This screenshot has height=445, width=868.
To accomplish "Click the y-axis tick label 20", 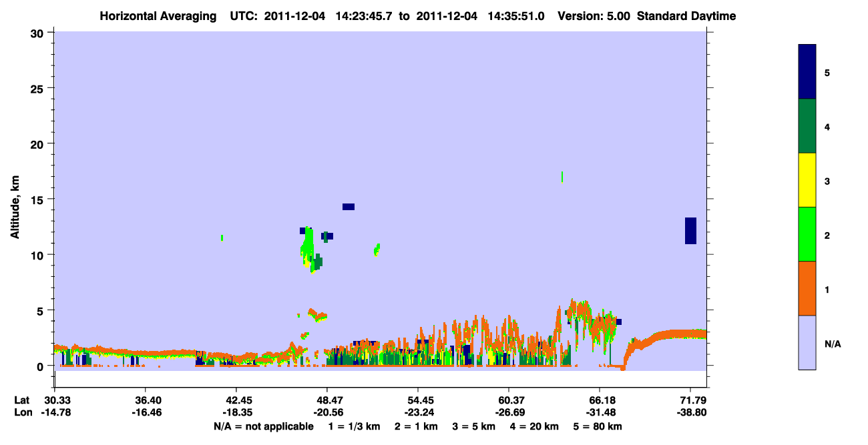I will click(x=39, y=143).
